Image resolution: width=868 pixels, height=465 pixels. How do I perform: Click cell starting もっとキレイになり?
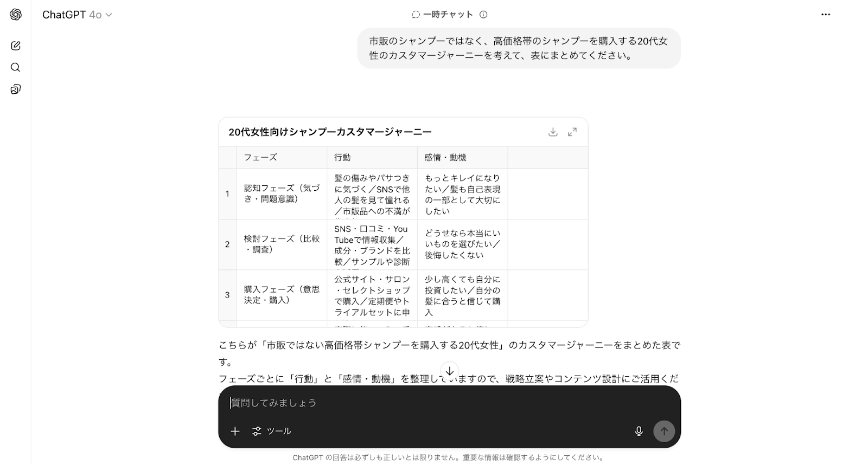pyautogui.click(x=463, y=193)
